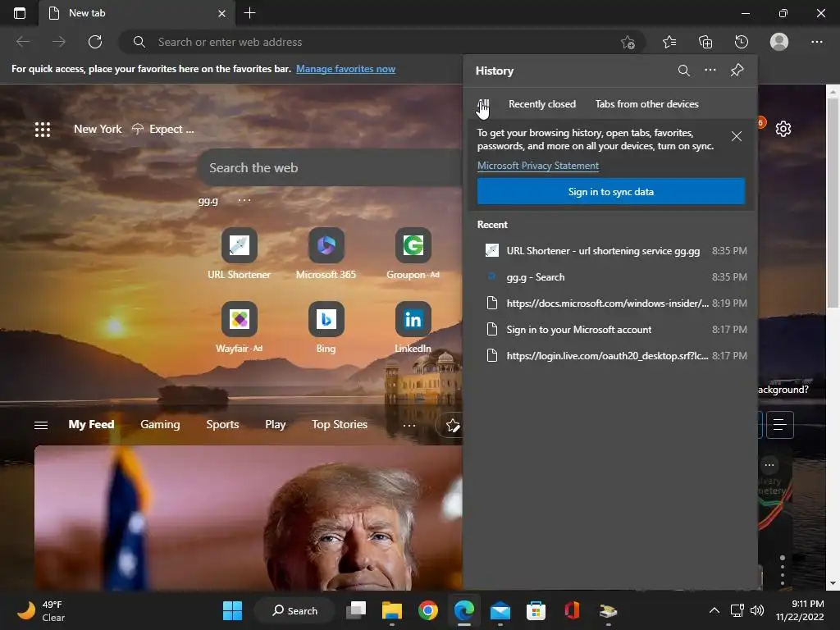
Task: Open login.live.com oauth20 history entry
Action: point(610,356)
